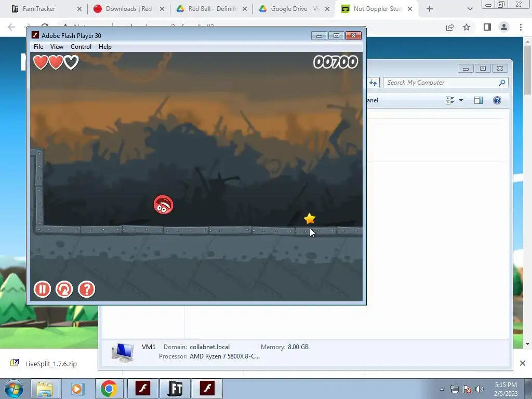Click the AMD Ryzen 7 processor text
532x399 pixels.
coord(224,356)
